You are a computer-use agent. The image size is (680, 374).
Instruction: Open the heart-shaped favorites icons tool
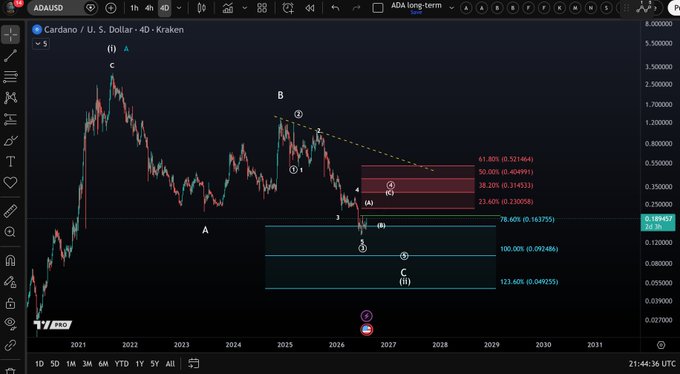[10, 182]
